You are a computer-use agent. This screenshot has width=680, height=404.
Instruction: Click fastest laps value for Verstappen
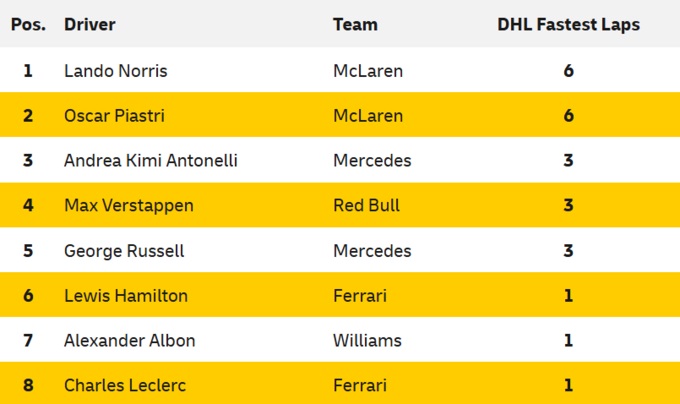coord(568,206)
